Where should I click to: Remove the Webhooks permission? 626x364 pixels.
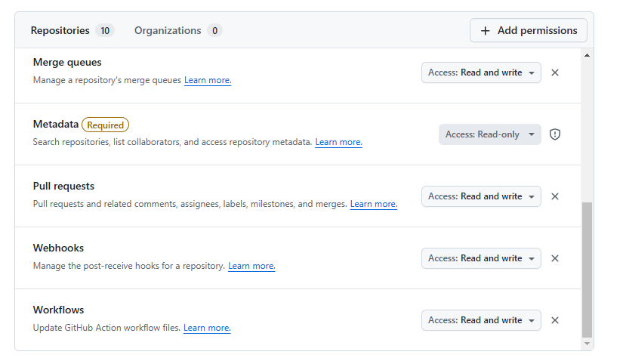click(x=555, y=258)
